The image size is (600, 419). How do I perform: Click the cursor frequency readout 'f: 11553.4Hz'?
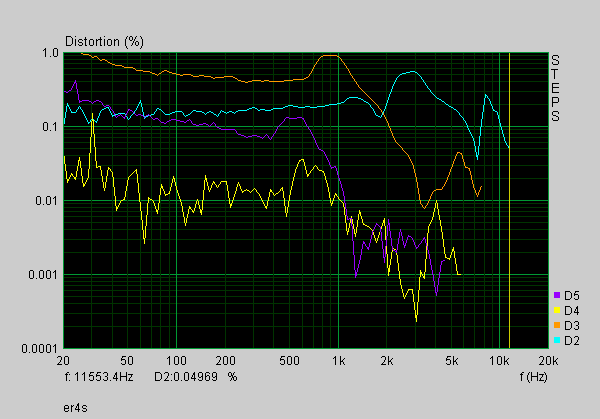tap(99, 377)
